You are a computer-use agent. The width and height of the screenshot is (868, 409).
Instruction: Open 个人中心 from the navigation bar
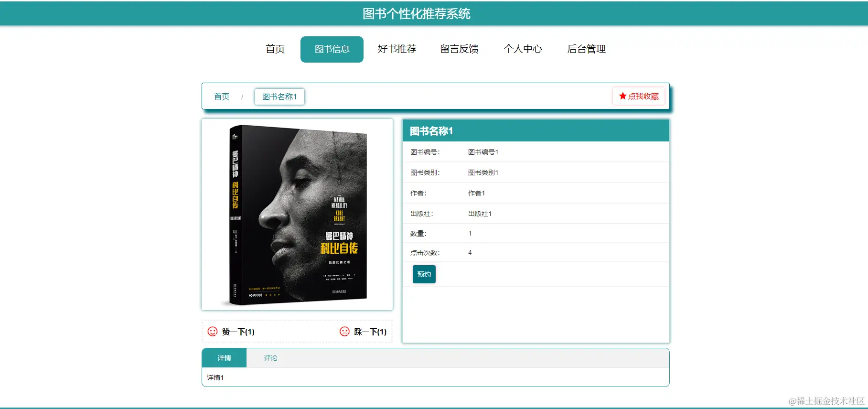click(x=523, y=49)
